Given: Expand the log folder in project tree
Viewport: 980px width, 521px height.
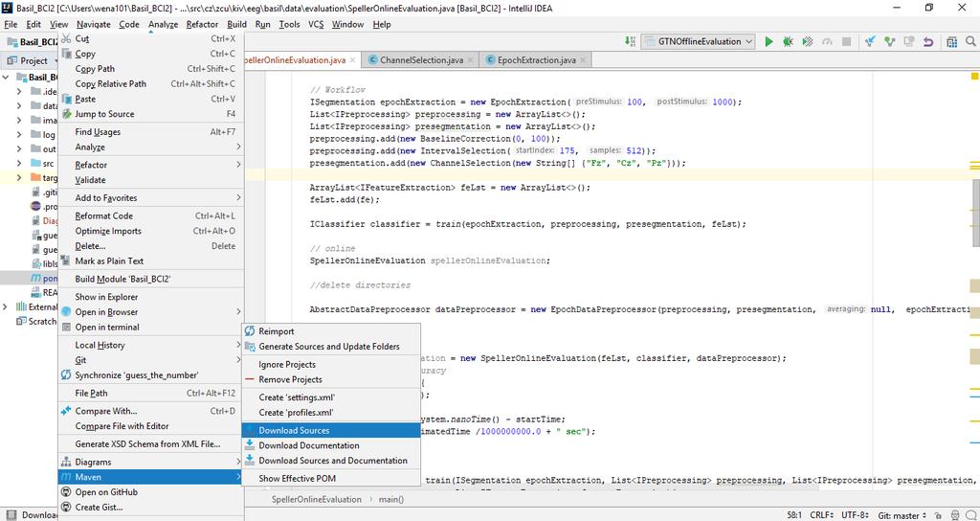Looking at the screenshot, I should (19, 134).
